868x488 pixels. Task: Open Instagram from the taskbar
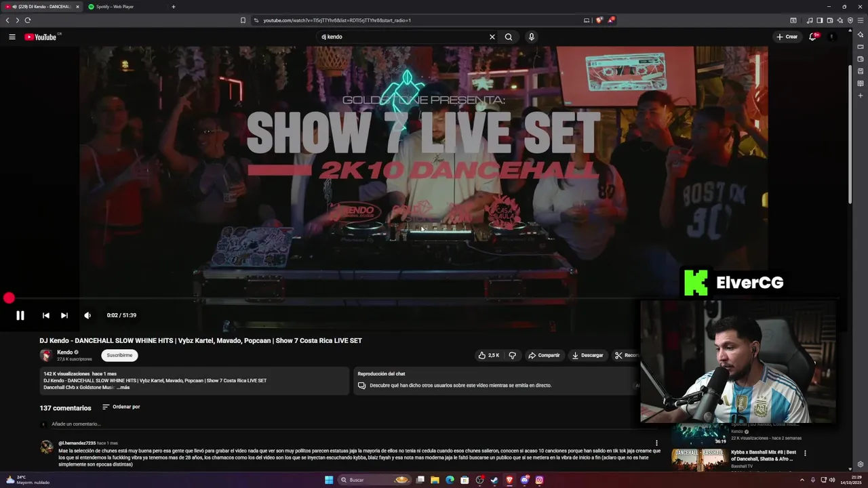tap(539, 480)
